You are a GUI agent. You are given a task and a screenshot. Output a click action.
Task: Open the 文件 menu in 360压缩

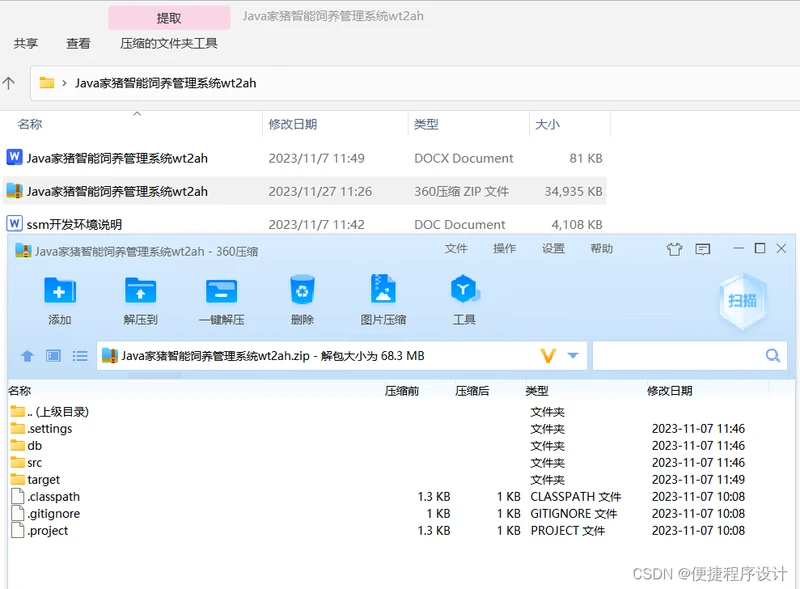click(456, 249)
